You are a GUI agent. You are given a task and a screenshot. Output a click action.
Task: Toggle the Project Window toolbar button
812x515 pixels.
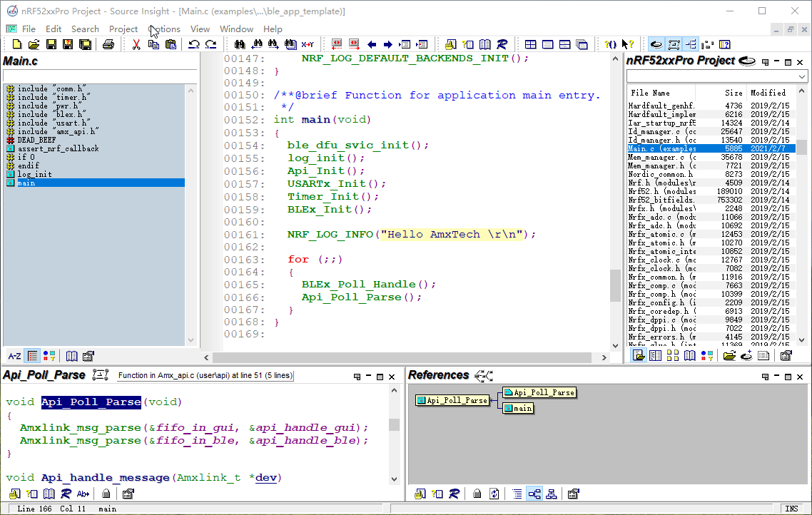656,44
